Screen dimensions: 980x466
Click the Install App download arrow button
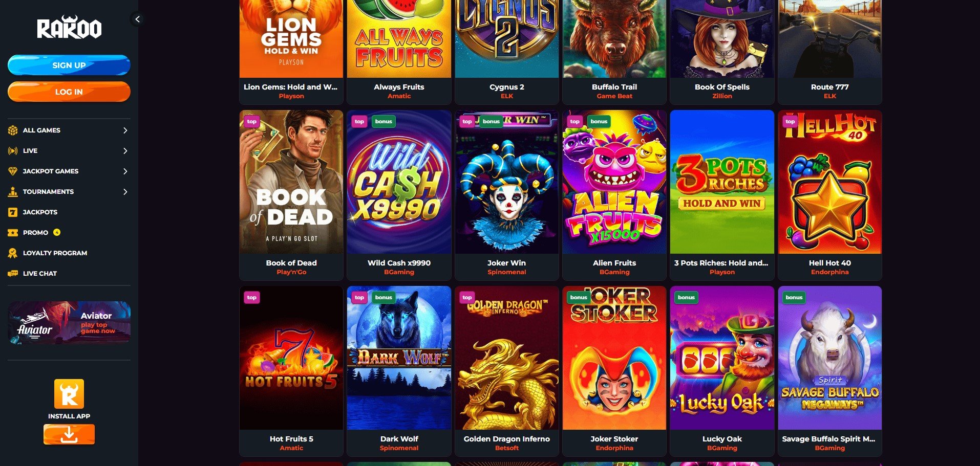(69, 435)
